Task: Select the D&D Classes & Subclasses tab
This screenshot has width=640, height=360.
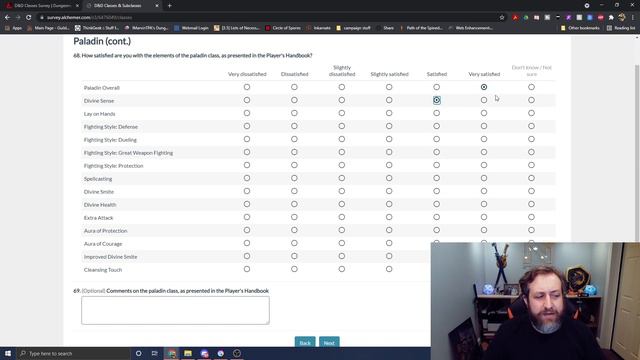Action: pyautogui.click(x=122, y=6)
